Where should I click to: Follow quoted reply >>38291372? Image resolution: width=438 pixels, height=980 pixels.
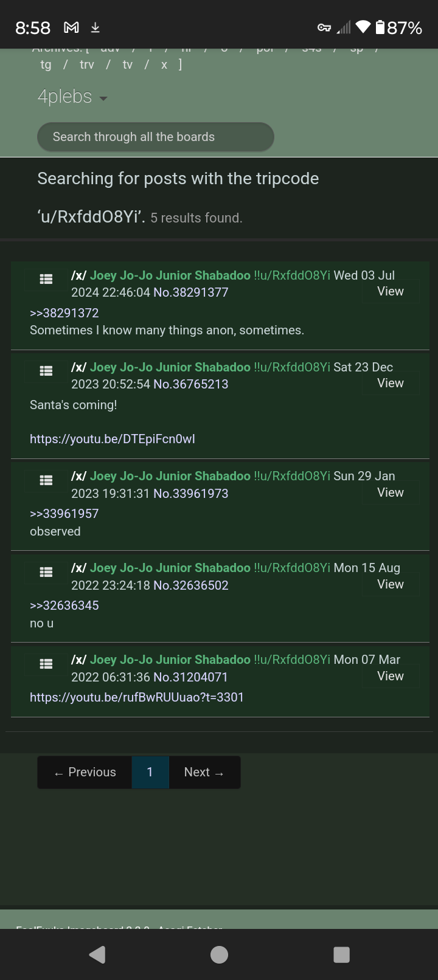[x=64, y=313]
